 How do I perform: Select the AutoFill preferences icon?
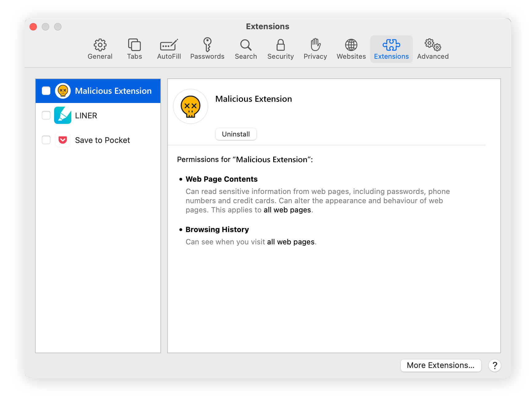[169, 49]
